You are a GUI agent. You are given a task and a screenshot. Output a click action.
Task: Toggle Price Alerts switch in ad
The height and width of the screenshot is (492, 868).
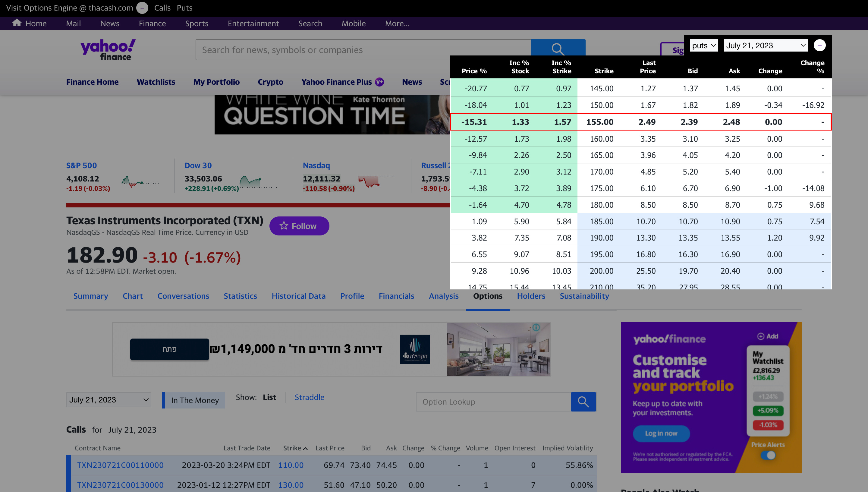tap(768, 455)
